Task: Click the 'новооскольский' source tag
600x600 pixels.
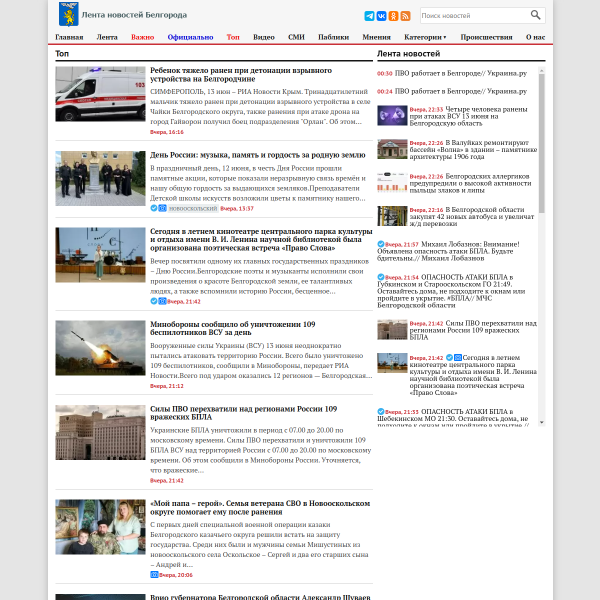Action: [193, 208]
